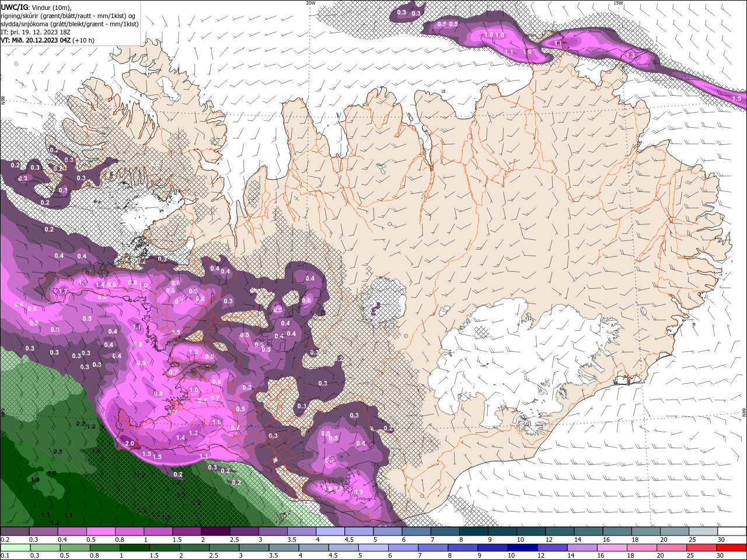This screenshot has width=747, height=560.
Task: Click the '0.2' legend label in top row
Action: point(5,540)
